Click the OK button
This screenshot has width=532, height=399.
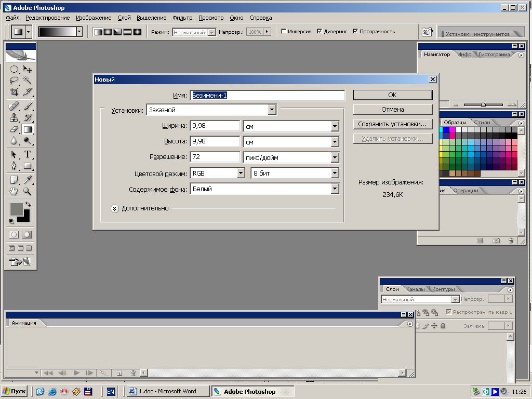tap(393, 95)
